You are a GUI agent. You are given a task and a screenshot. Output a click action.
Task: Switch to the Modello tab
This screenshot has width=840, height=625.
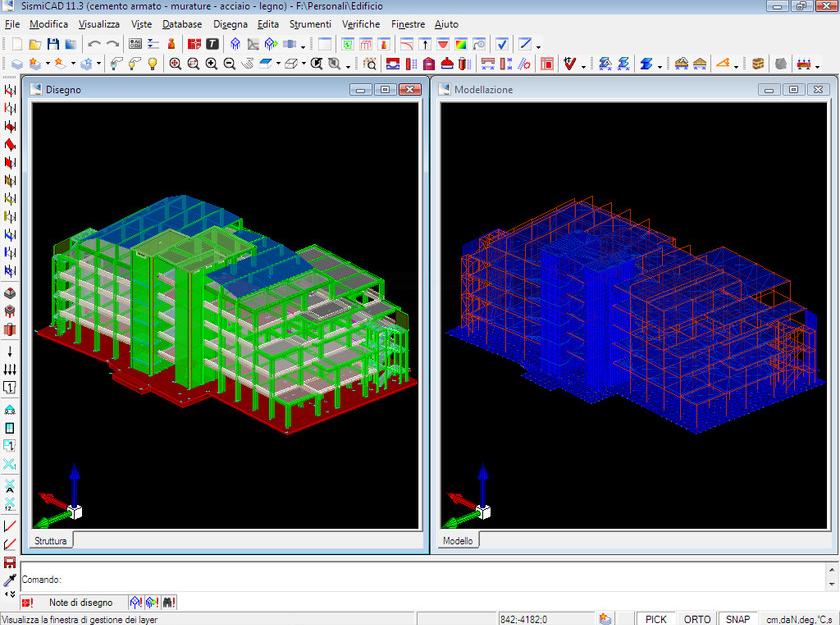[x=458, y=540]
